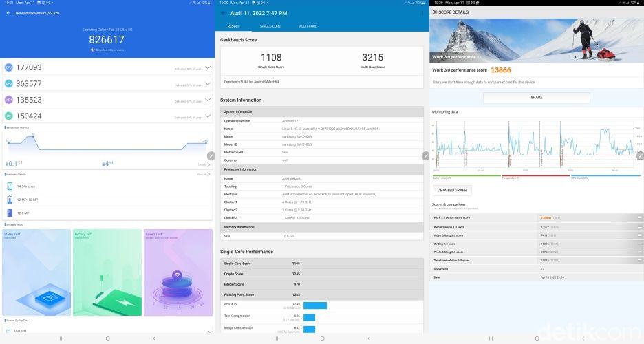This screenshot has width=644, height=344.
Task: Tap recents button in AnTuTu panel navigation bar
Action: pos(62,338)
